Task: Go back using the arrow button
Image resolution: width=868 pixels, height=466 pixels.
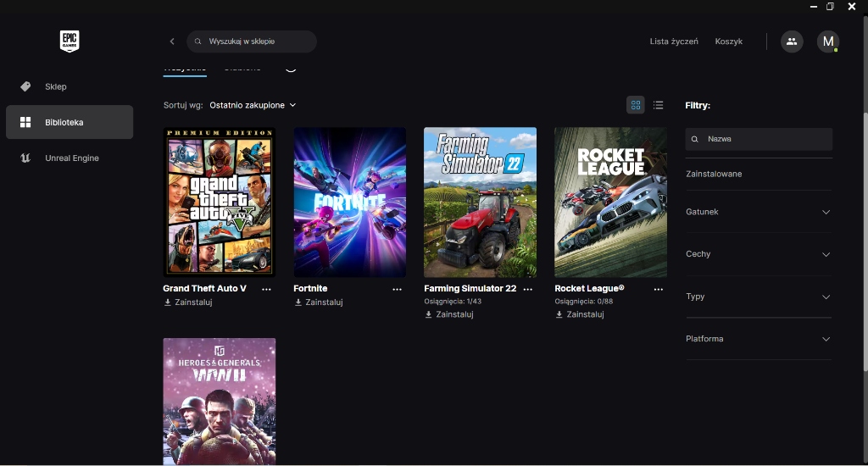Action: (172, 42)
